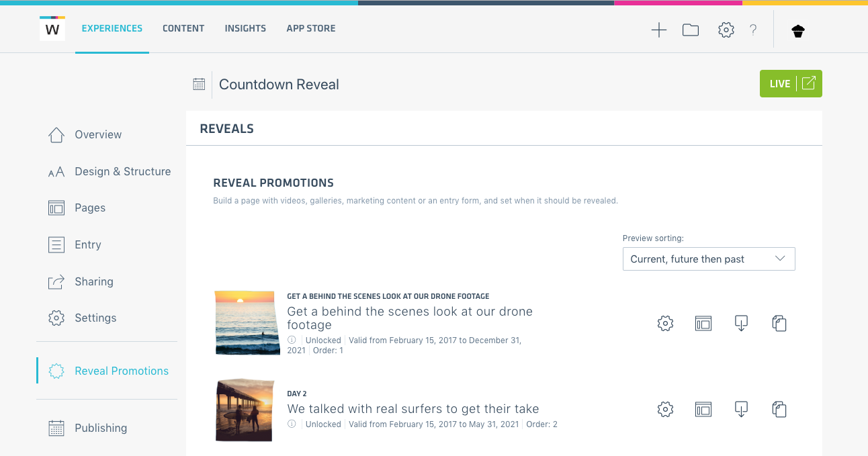Copy the drone footage reveal

pos(779,323)
